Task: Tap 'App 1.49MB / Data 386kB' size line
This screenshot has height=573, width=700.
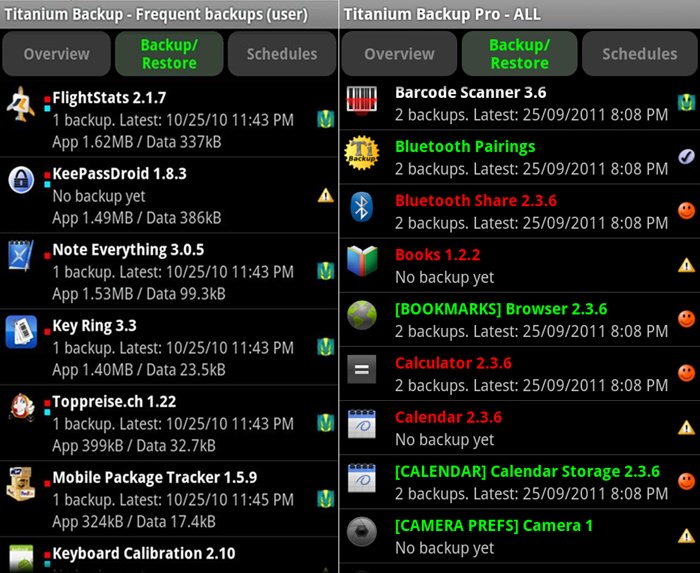Action: click(x=137, y=218)
